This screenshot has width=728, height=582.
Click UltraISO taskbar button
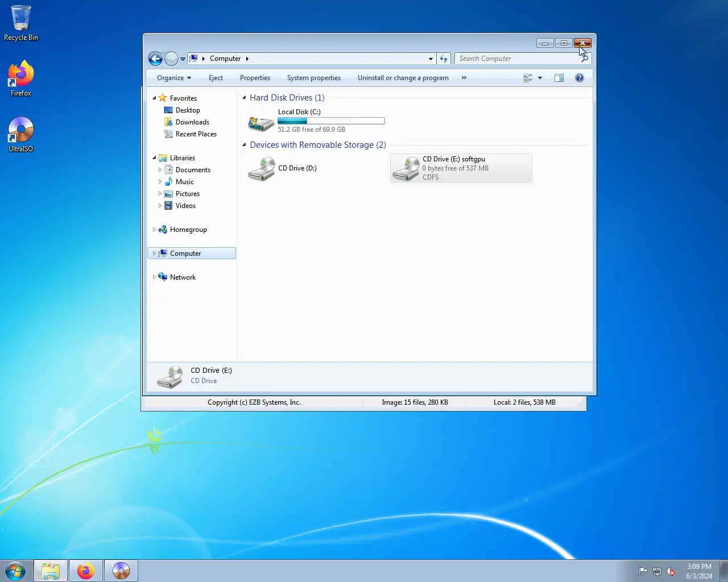point(121,571)
